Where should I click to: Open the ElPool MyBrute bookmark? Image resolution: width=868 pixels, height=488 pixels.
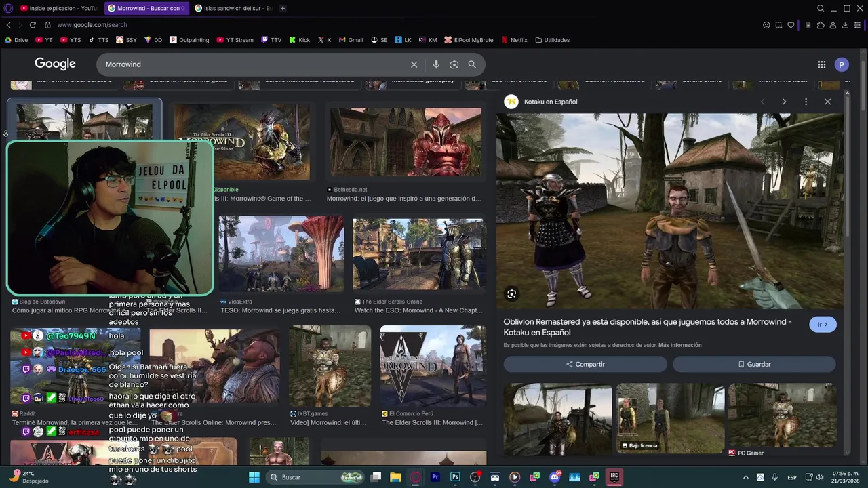[469, 40]
